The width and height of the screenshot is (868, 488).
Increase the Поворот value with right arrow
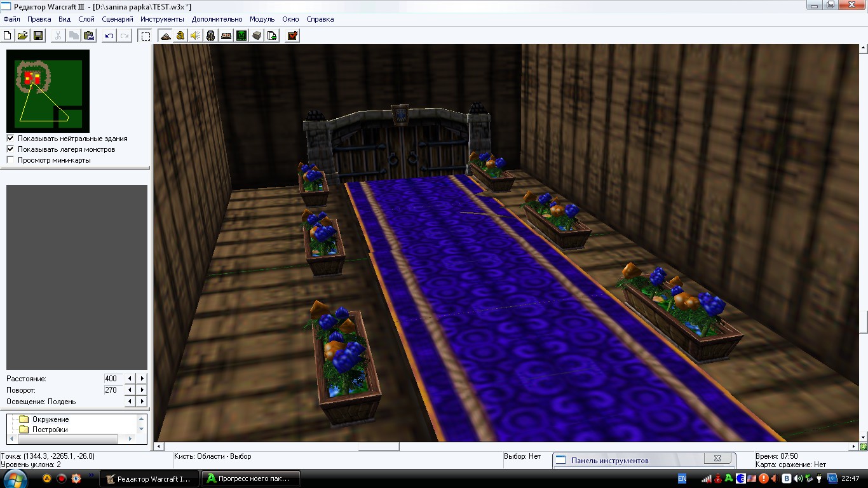[142, 390]
